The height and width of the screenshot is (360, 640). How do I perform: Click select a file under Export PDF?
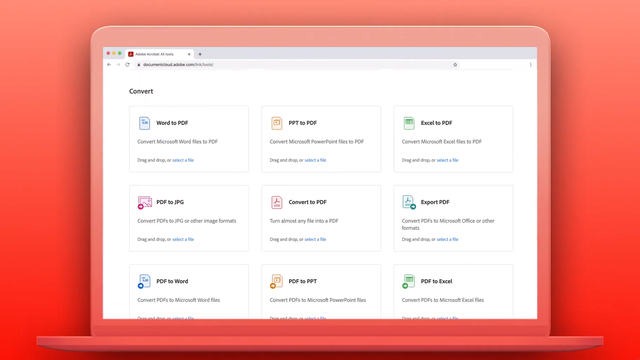pyautogui.click(x=447, y=239)
